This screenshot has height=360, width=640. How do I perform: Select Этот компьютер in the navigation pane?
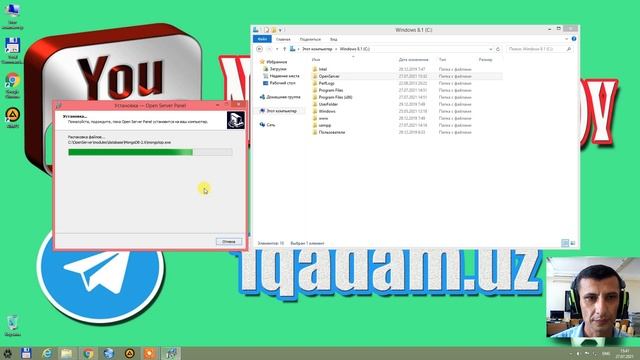tap(281, 111)
